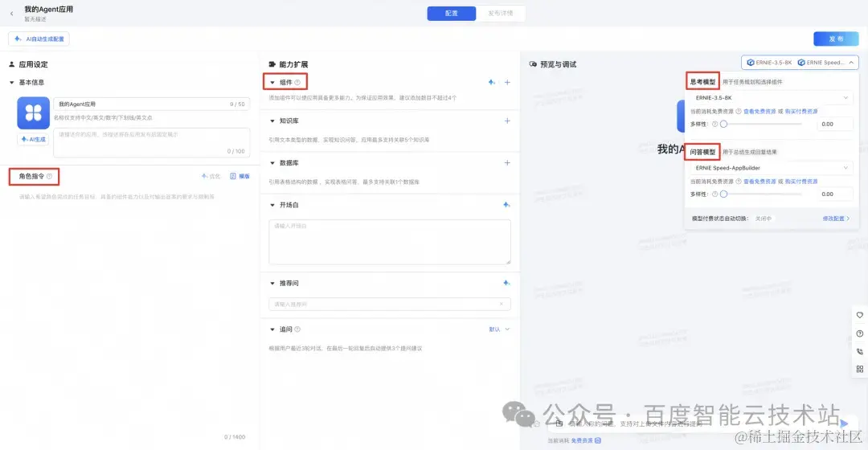The height and width of the screenshot is (450, 868).
Task: Open the 模板 template link
Action: click(240, 176)
